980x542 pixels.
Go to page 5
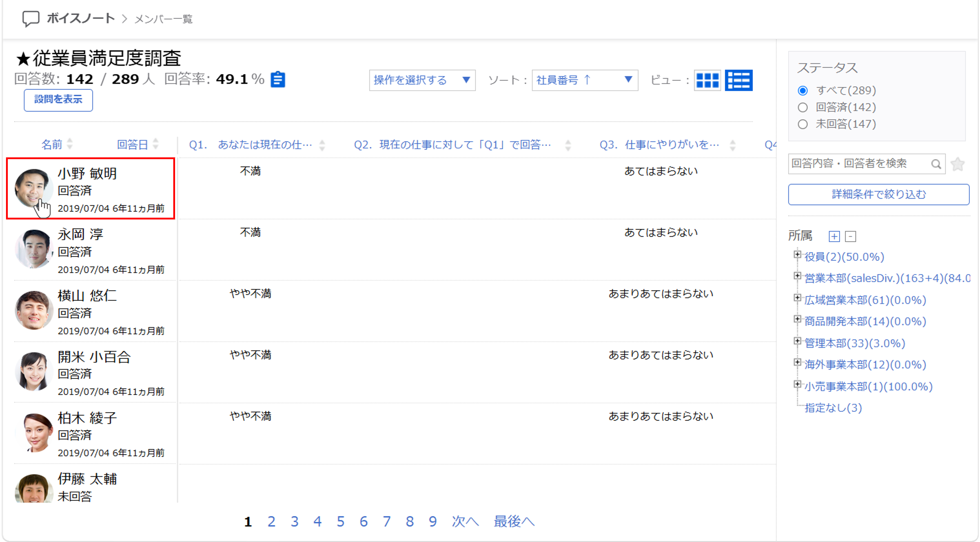pos(341,522)
